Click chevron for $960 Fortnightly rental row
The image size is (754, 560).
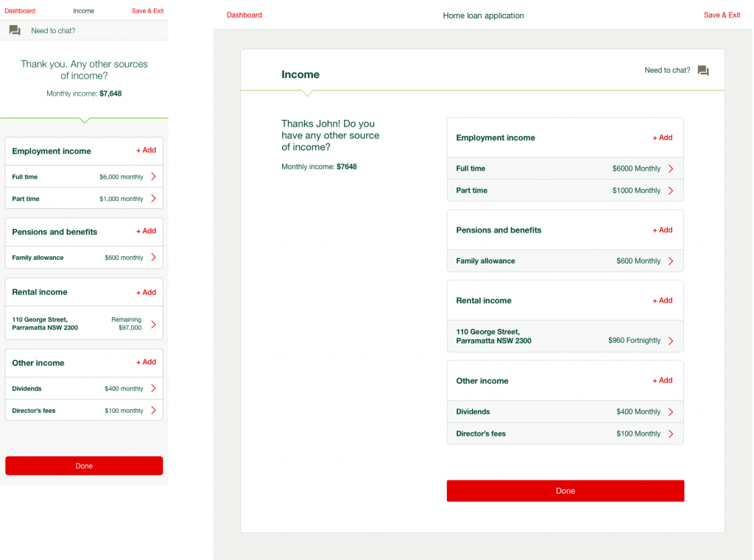point(671,341)
